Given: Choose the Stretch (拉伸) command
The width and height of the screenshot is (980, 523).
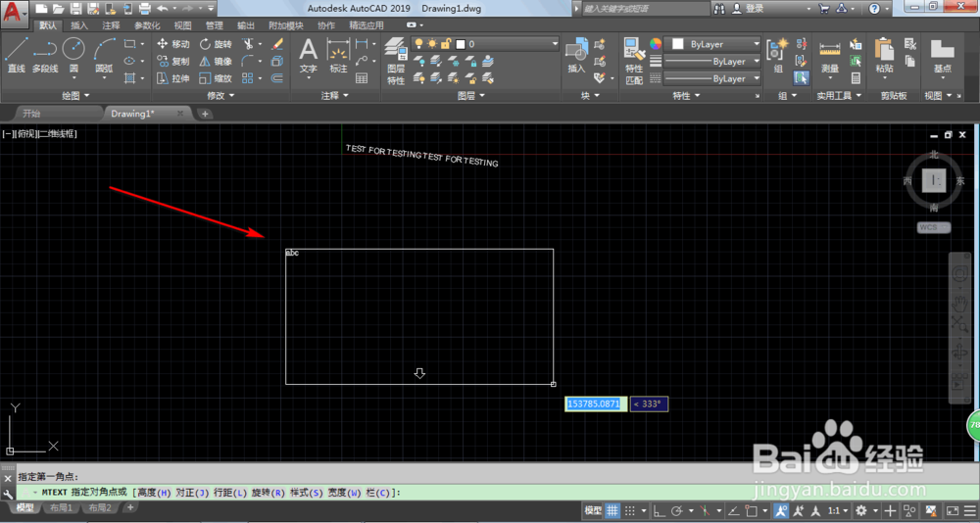Looking at the screenshot, I should click(173, 78).
